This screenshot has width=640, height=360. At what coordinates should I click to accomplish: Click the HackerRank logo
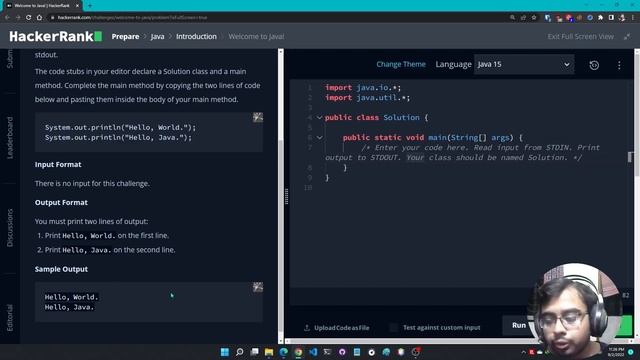pyautogui.click(x=56, y=36)
